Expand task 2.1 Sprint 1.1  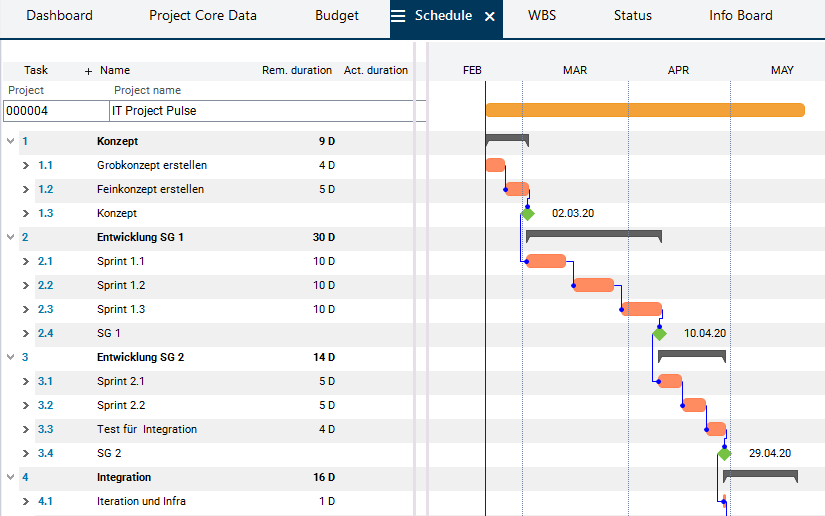pos(26,261)
